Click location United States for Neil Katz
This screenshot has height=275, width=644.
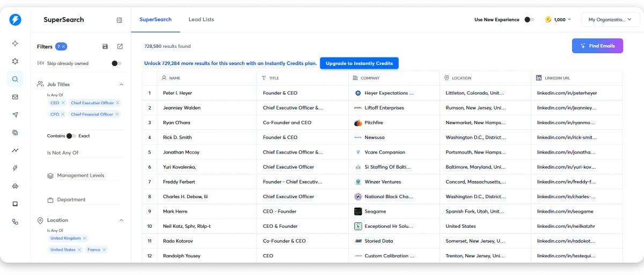(460, 226)
